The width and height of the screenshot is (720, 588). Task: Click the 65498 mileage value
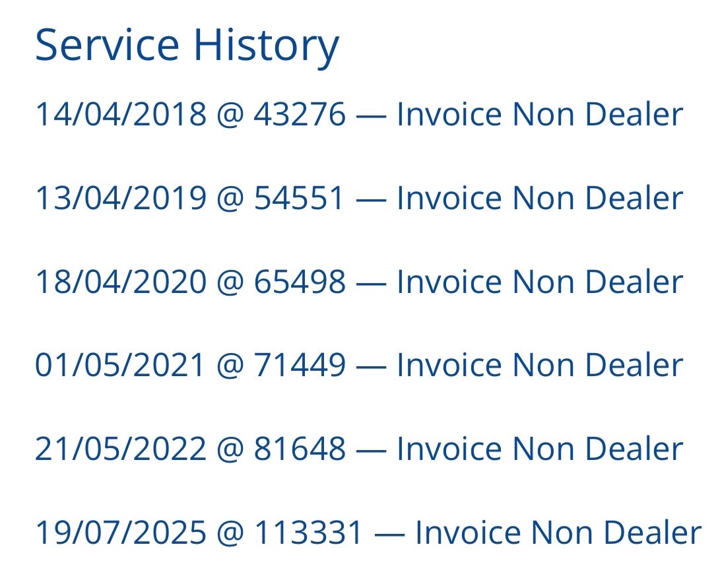[x=300, y=282]
